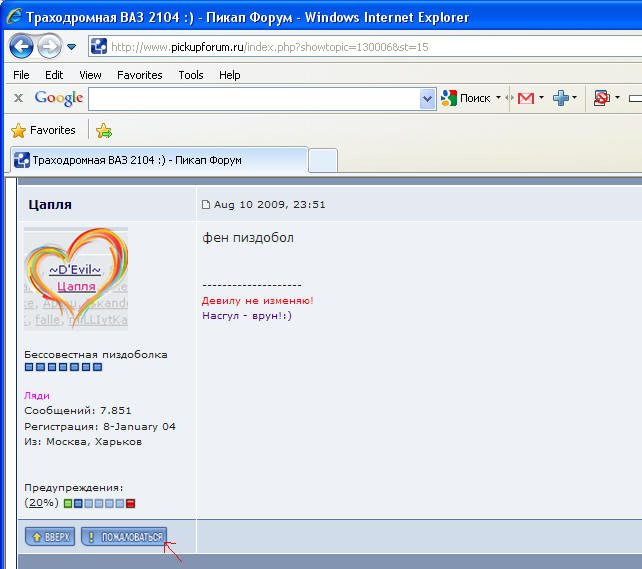Click the green plus warning square
Screen dimensions: 642x569
[67, 503]
